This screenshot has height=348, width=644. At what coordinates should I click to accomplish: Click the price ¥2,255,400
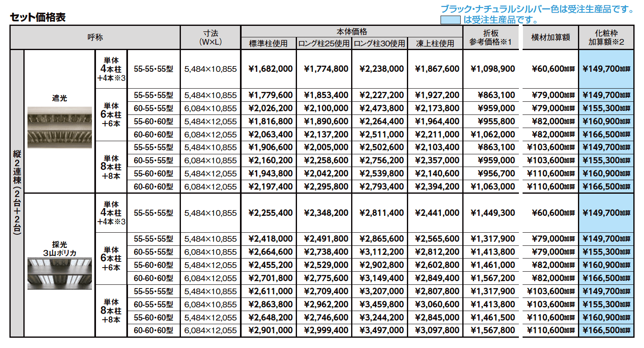coord(271,213)
